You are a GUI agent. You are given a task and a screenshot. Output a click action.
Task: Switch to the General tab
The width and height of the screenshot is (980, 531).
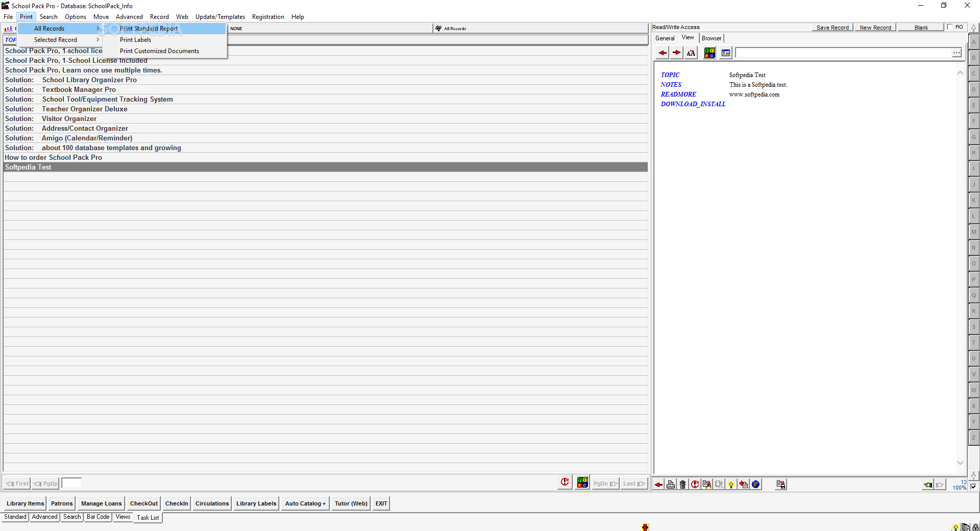point(665,38)
